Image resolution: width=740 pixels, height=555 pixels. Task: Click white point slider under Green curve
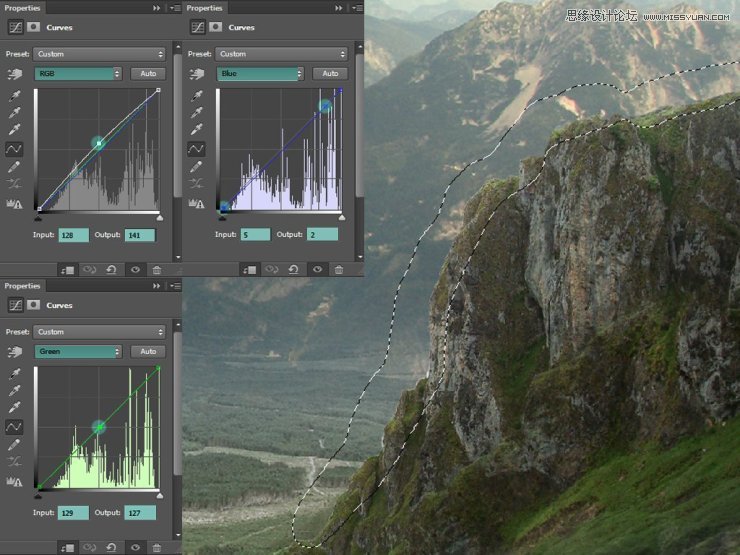160,496
